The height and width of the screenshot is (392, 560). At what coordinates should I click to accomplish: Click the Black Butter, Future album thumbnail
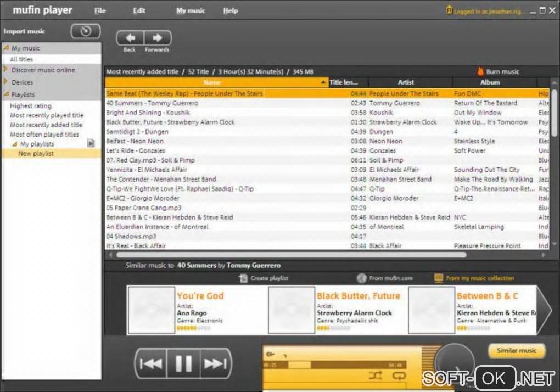(x=292, y=310)
